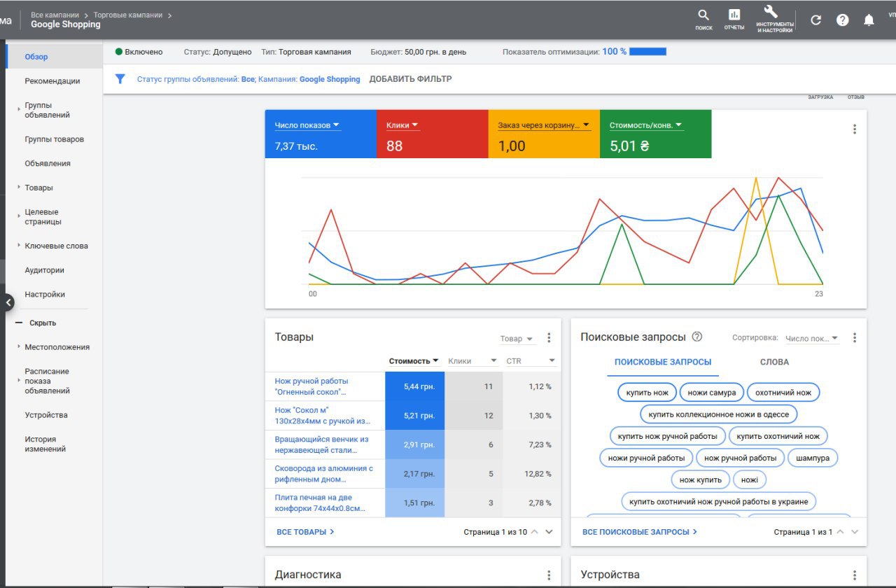The image size is (896, 588).
Task: Go to previous page in Товары card
Action: coord(535,532)
